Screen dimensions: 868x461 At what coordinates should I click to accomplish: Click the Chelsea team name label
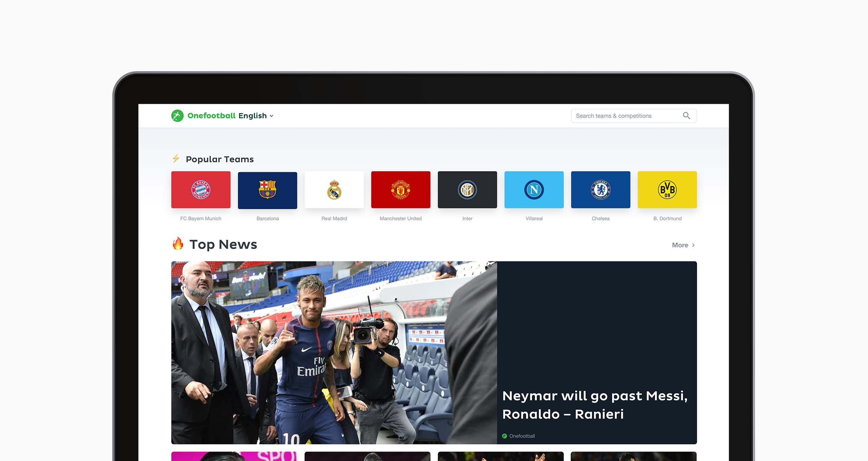tap(600, 218)
